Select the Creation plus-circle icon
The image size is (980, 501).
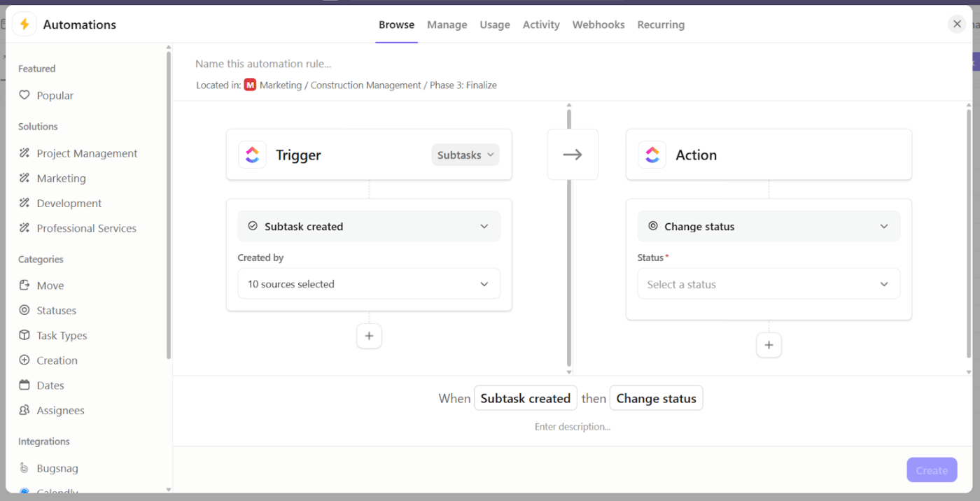pos(24,360)
